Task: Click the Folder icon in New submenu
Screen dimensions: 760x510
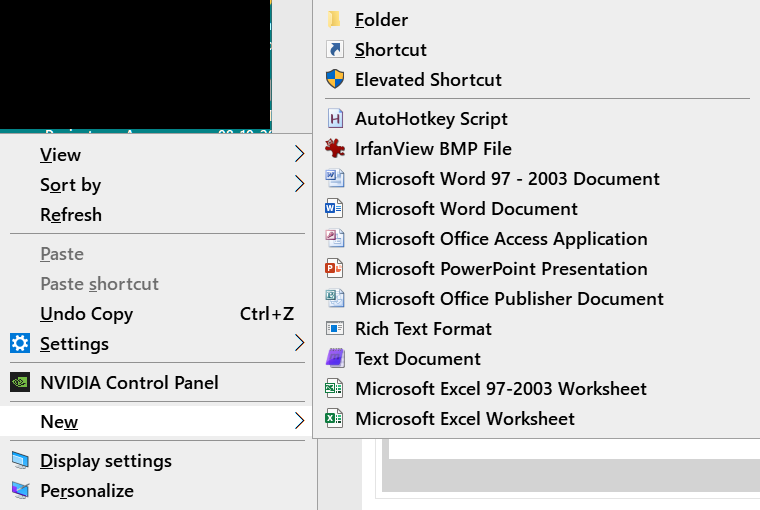Action: (334, 20)
